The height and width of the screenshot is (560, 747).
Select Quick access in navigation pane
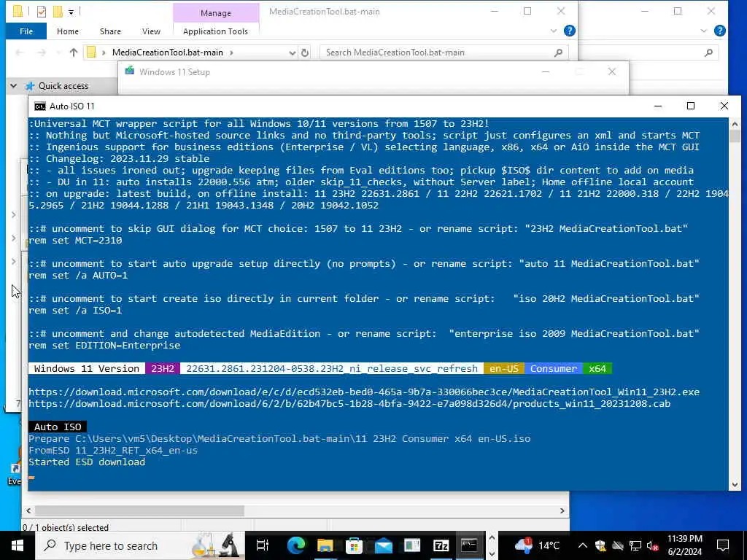coord(63,86)
